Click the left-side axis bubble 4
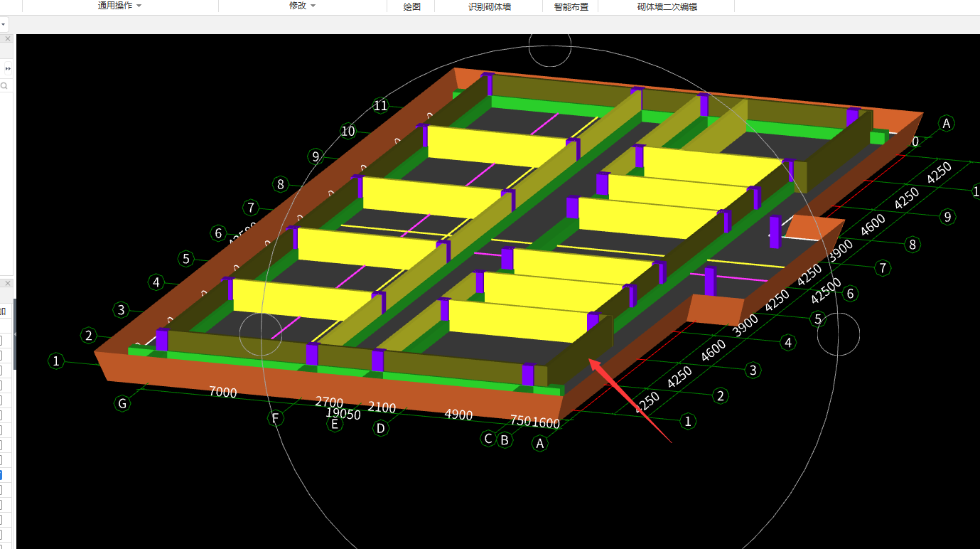 tap(156, 282)
